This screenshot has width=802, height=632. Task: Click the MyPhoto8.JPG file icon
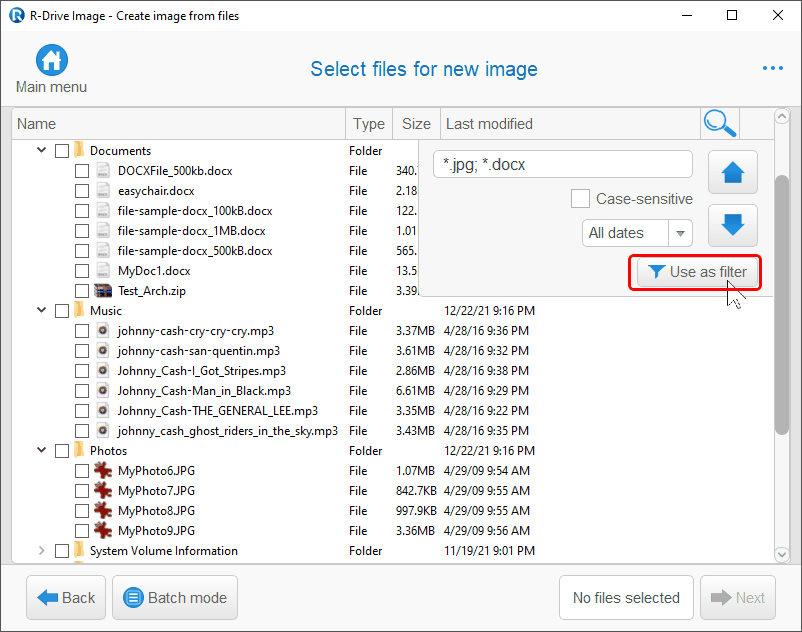pyautogui.click(x=103, y=510)
